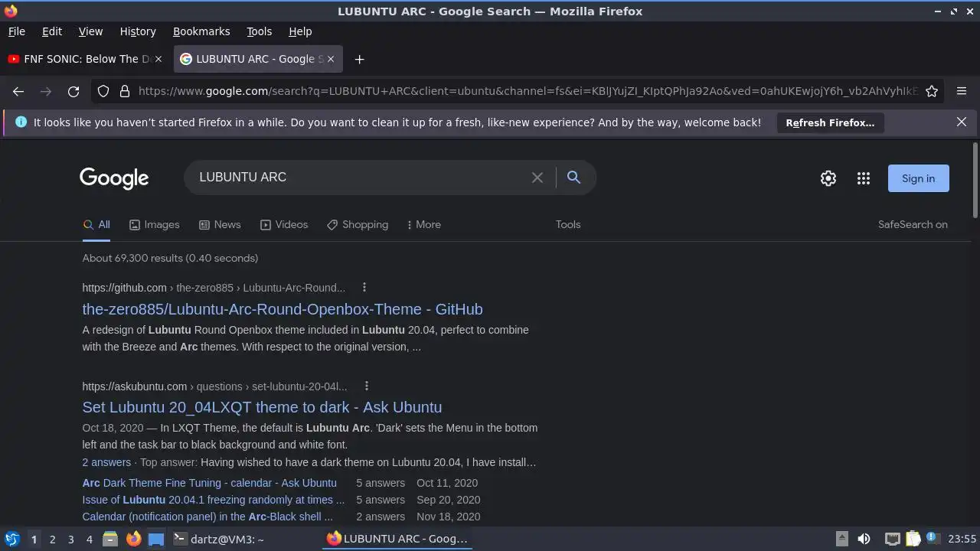Launch Firefox from the panel quicklaunch
980x551 pixels.
pos(133,539)
